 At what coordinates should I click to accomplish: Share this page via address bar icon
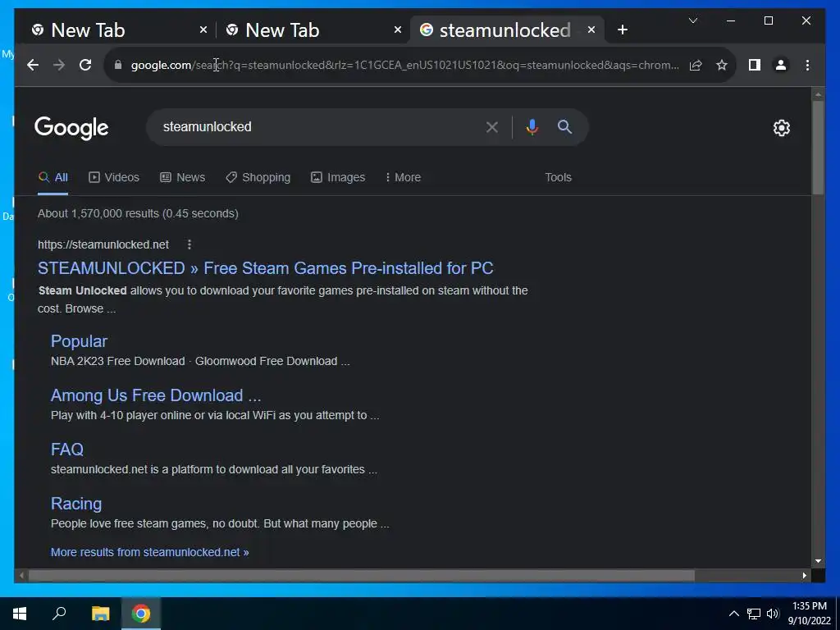coord(696,65)
